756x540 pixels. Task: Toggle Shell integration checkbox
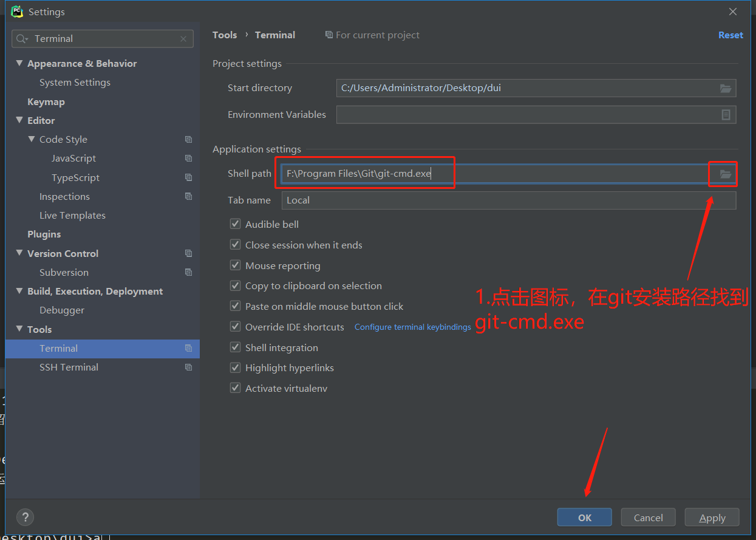point(236,347)
